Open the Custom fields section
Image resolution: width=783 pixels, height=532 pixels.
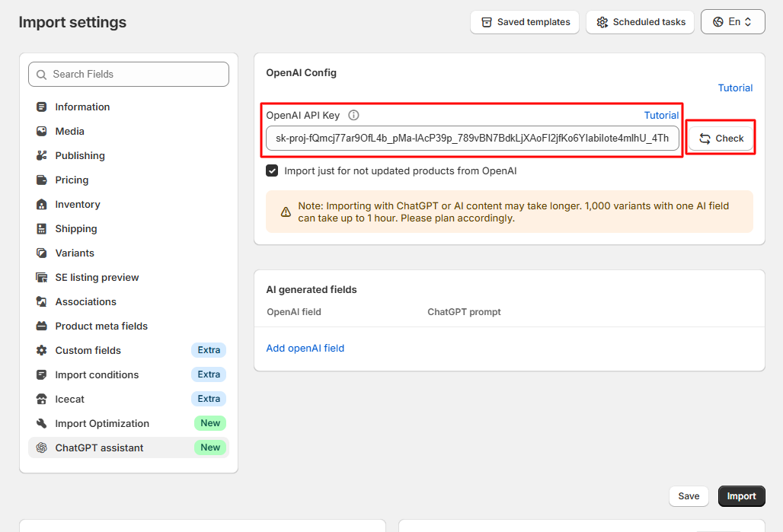(129, 350)
